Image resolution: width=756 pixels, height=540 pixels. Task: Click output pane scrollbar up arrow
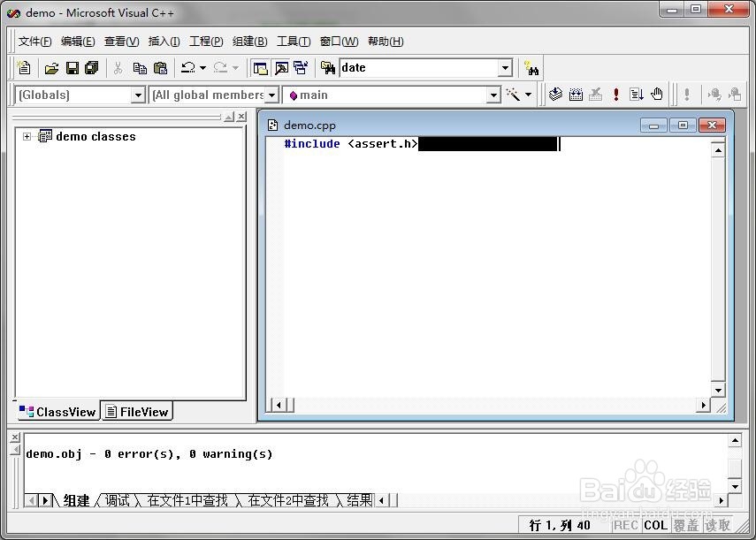735,440
